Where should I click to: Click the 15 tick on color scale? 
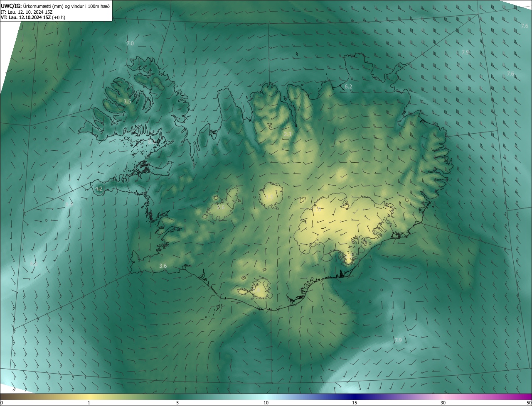355,403
